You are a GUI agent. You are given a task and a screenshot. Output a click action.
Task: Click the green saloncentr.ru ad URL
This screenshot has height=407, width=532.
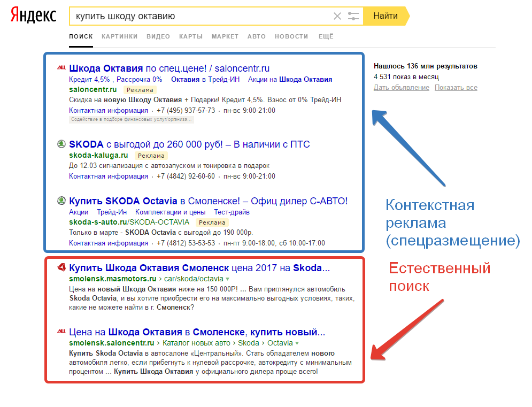(92, 90)
